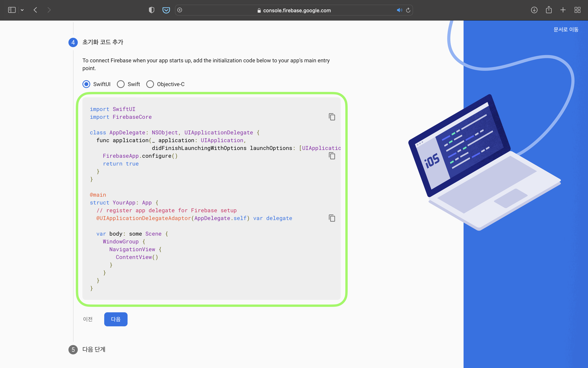Select the SwiftUI radio button

tap(86, 84)
